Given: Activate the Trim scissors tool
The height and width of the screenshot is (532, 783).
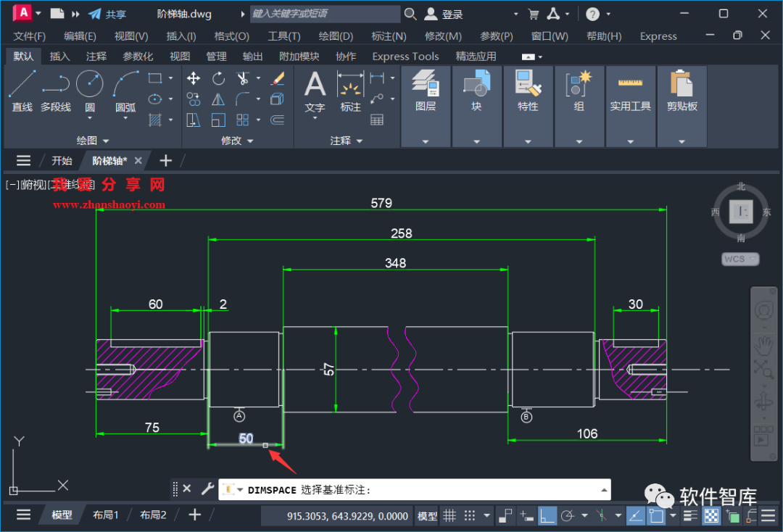Looking at the screenshot, I should (243, 78).
